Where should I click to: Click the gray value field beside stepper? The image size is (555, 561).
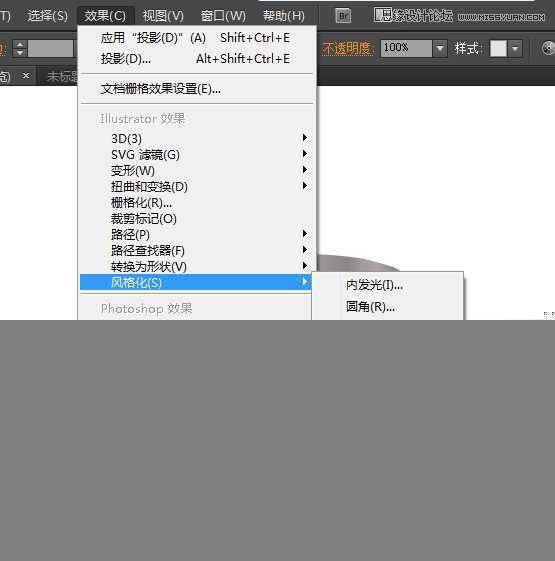coord(50,48)
